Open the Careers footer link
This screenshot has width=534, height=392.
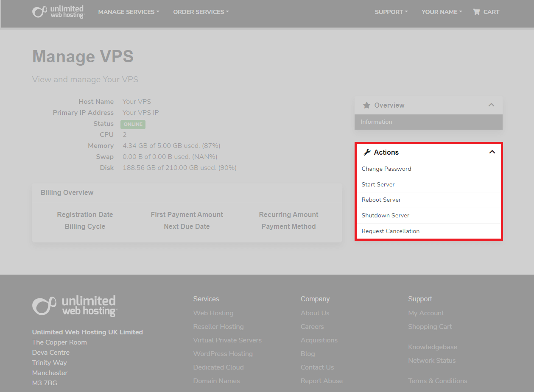312,327
